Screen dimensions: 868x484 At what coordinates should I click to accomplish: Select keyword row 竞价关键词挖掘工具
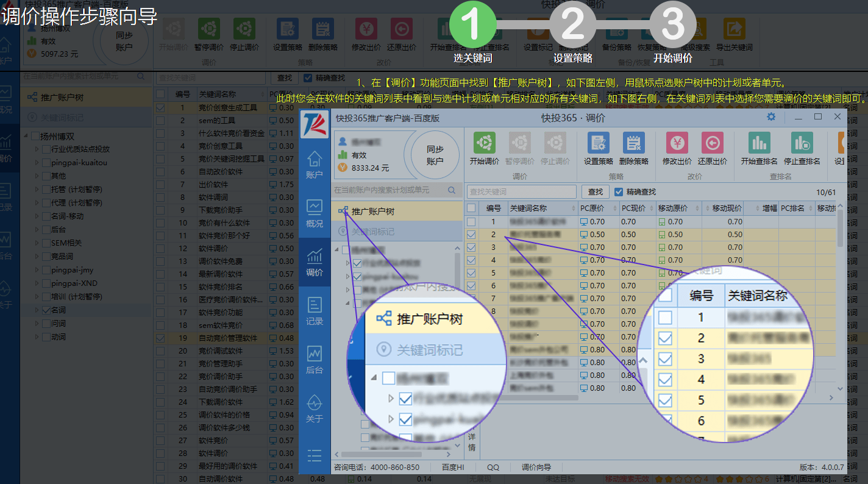[232, 158]
